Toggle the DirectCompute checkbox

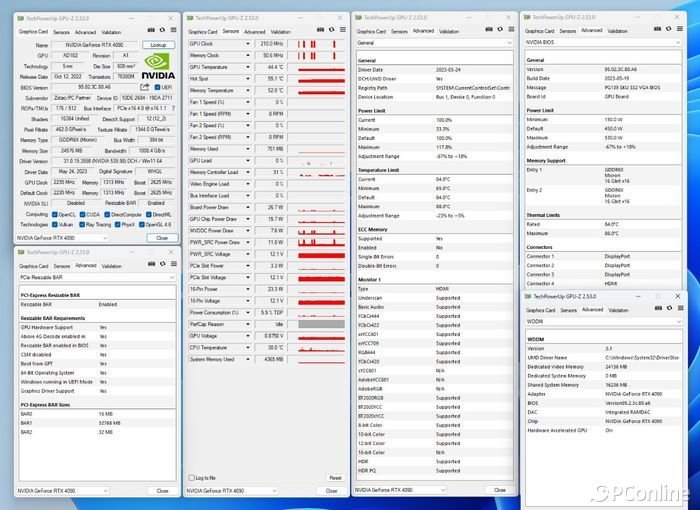(107, 214)
